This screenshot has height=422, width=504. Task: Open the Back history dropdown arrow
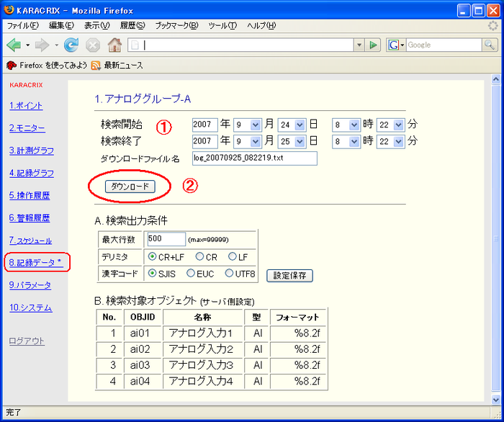(28, 45)
